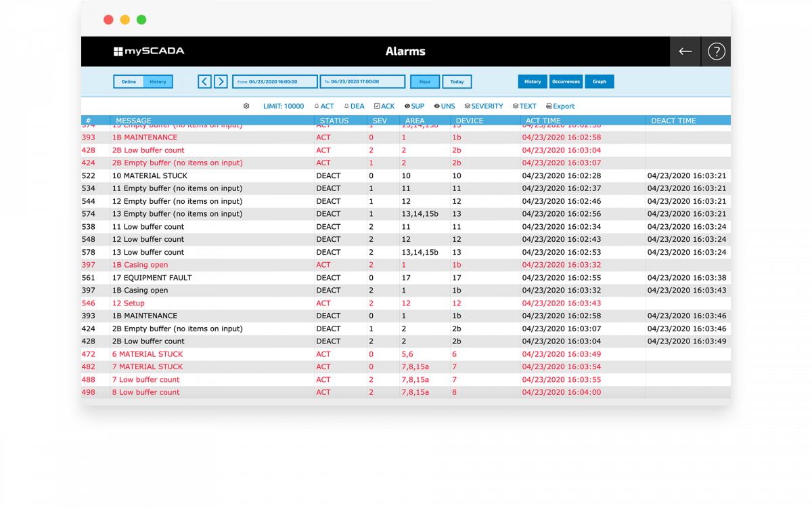
Task: Click the green macOS zoom button
Action: click(141, 20)
